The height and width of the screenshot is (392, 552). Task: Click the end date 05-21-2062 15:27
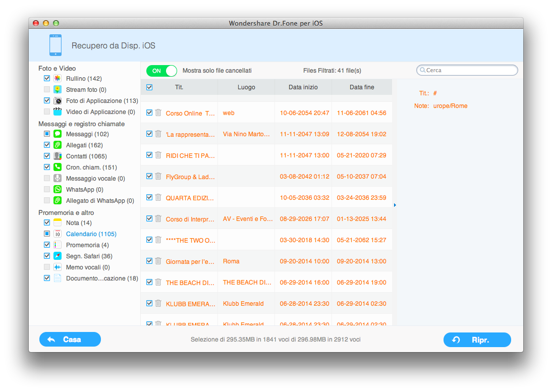[362, 240]
